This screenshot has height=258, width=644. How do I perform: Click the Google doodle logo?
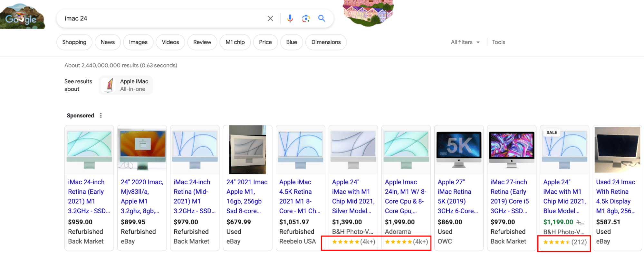pos(22,17)
